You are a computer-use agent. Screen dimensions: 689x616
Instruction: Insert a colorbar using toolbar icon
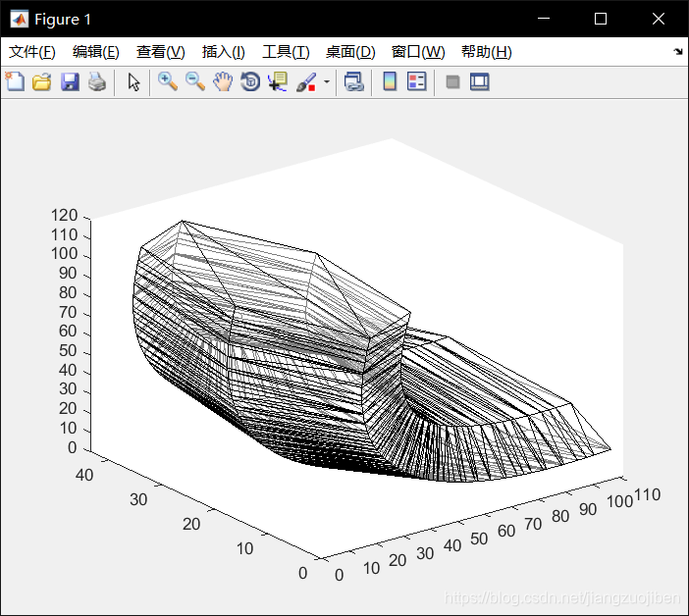click(x=390, y=81)
